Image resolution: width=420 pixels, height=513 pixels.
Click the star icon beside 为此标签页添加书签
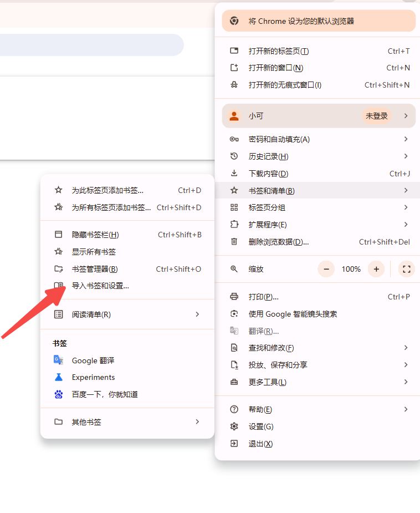[x=59, y=190]
